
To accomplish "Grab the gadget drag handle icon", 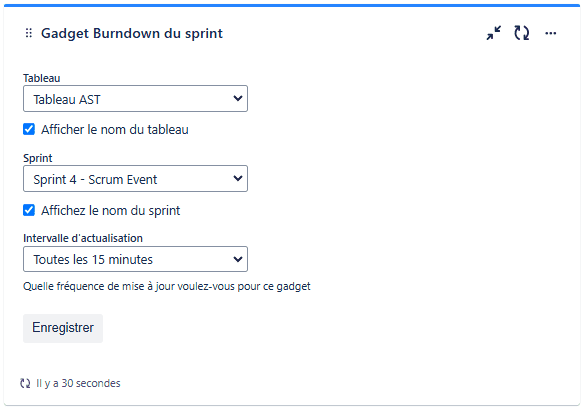I will pos(29,33).
